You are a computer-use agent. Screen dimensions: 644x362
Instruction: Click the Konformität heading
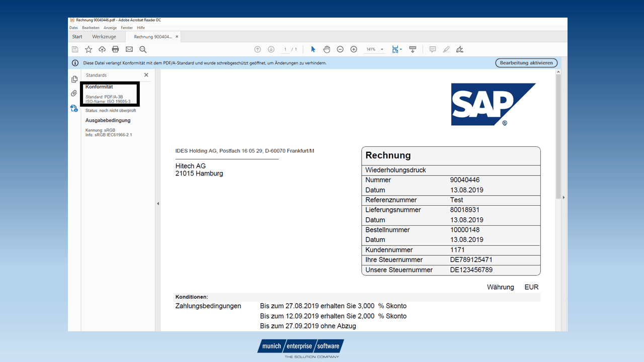pyautogui.click(x=99, y=87)
